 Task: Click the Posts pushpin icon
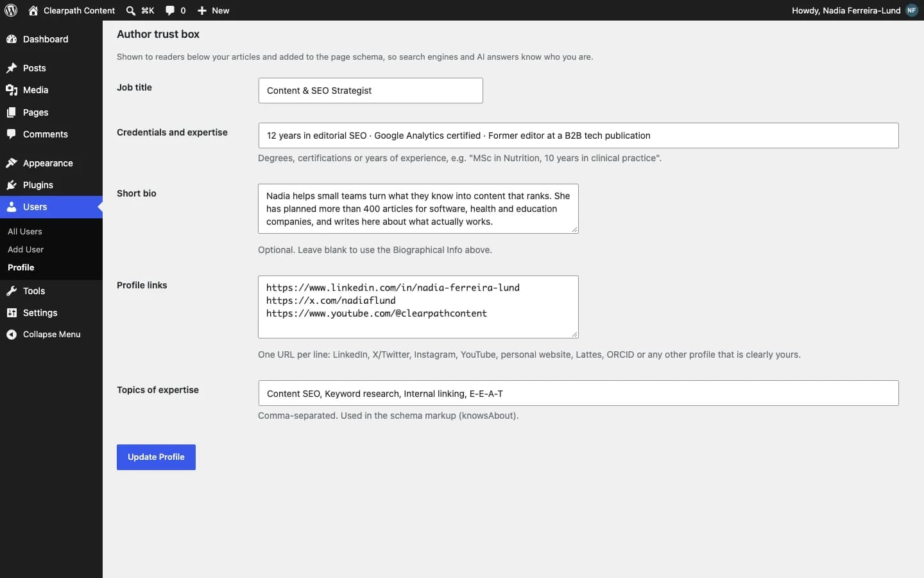[x=12, y=68]
